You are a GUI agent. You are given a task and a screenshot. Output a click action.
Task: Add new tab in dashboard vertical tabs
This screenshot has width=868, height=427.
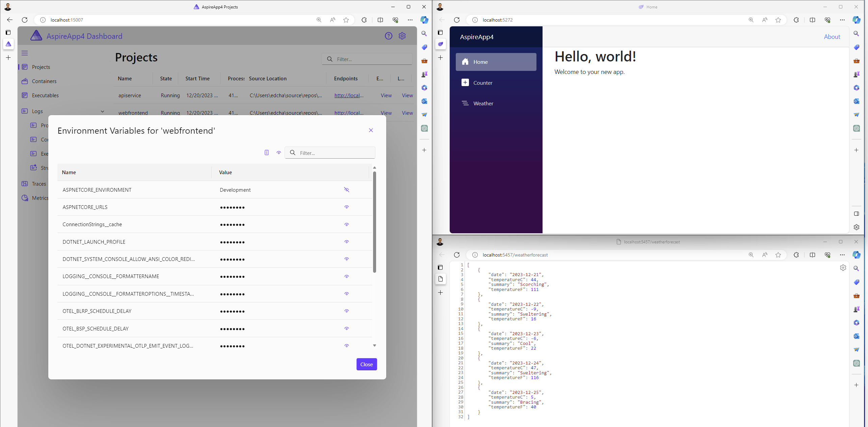(x=8, y=57)
